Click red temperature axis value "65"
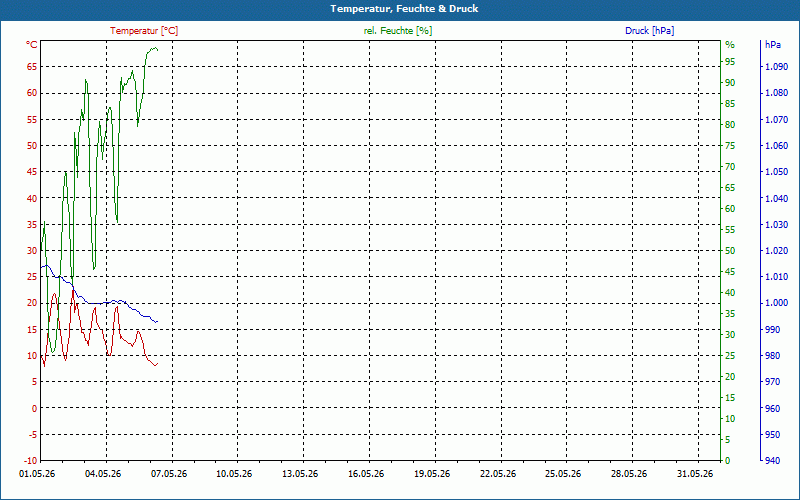800x500 pixels. (32, 66)
